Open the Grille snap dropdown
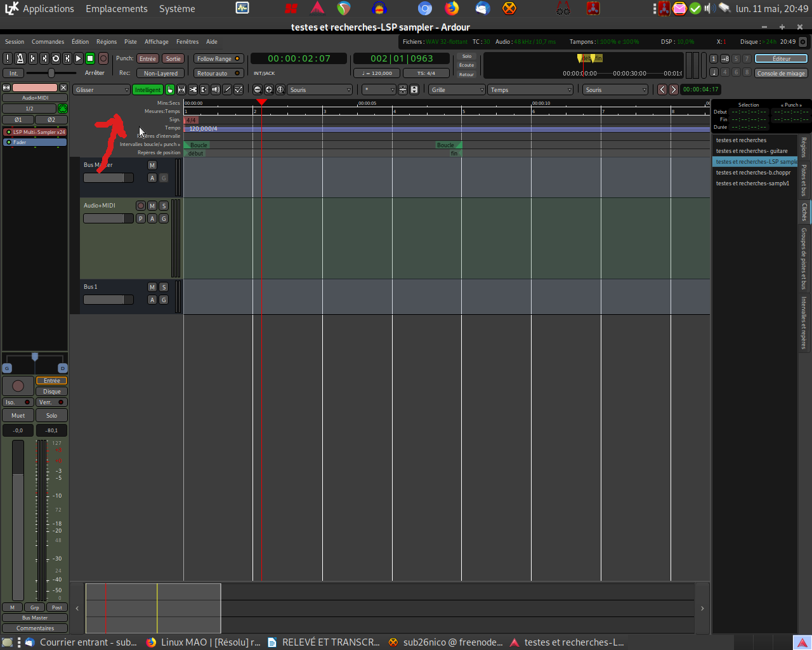The height and width of the screenshot is (650, 812). (457, 90)
